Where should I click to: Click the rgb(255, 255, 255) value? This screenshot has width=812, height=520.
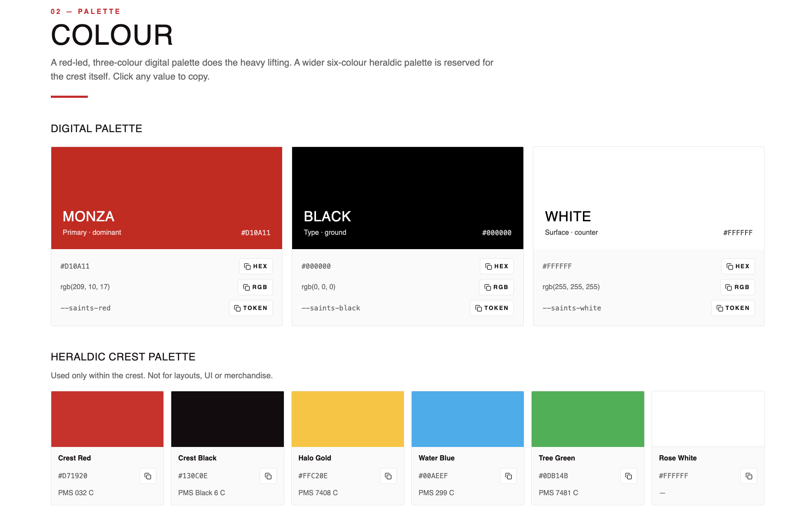[x=571, y=287]
